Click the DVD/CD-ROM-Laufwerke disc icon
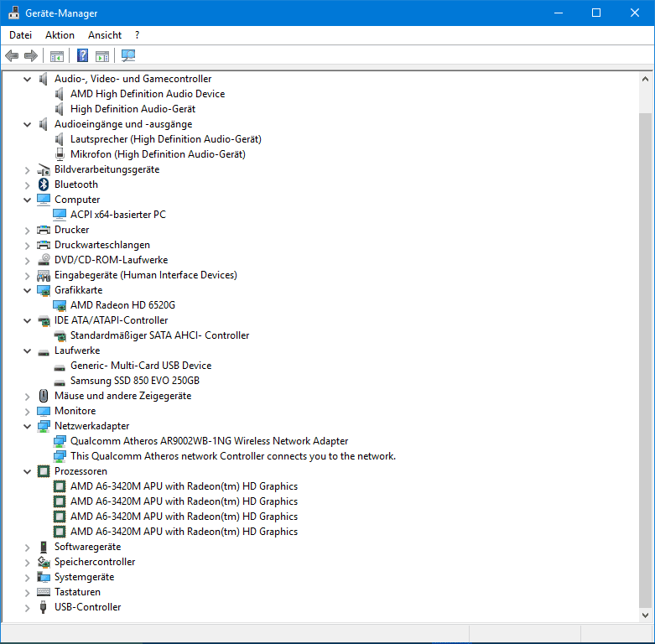 click(x=44, y=260)
